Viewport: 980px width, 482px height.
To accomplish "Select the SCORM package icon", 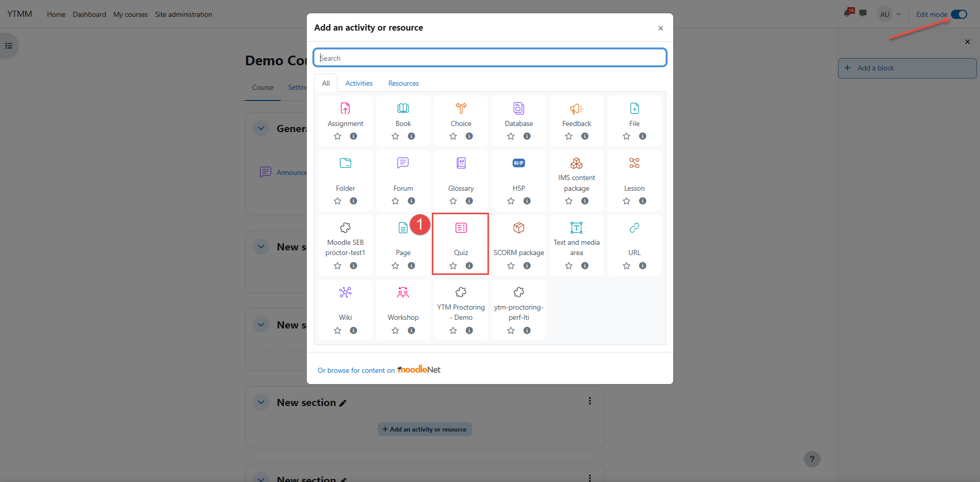I will click(519, 227).
